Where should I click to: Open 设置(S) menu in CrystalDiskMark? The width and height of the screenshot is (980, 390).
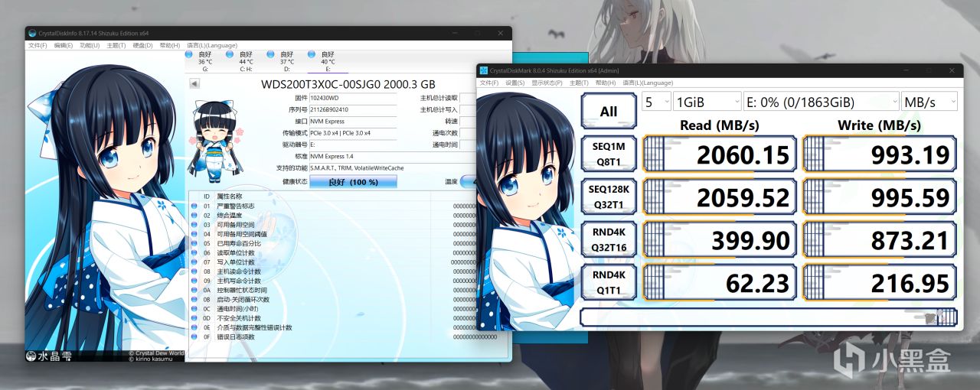point(515,83)
